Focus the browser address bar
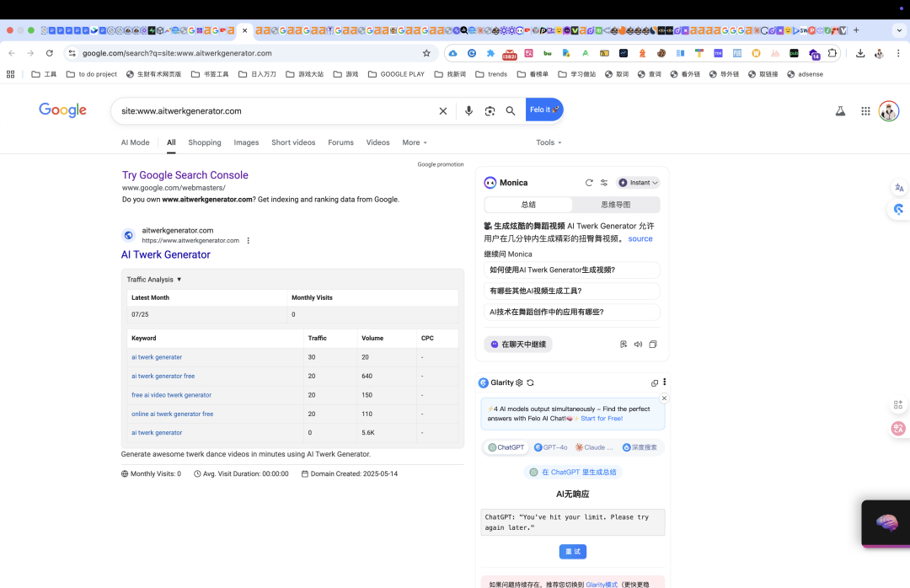Image resolution: width=910 pixels, height=588 pixels. click(x=249, y=53)
